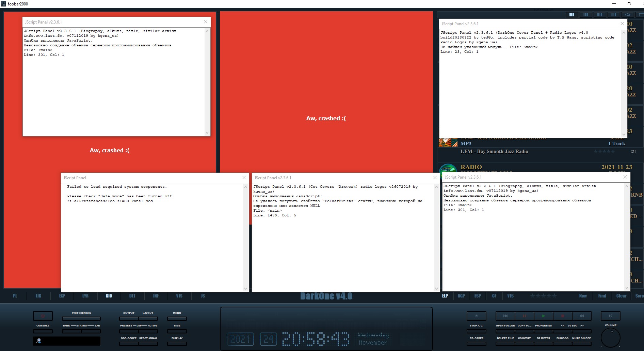The height and width of the screenshot is (351, 644).
Task: Adjust the Volume knob
Action: (x=611, y=338)
